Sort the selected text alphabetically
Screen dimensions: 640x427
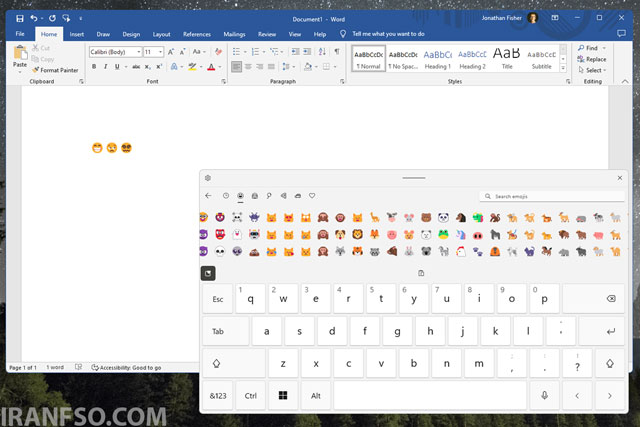pyautogui.click(x=322, y=51)
